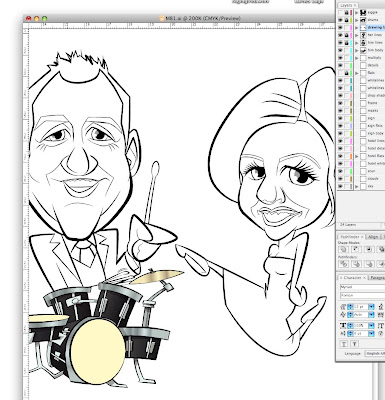Image resolution: width=385 pixels, height=400 pixels.
Task: Click the thumbnail of the her lines layer
Action: coord(363,35)
